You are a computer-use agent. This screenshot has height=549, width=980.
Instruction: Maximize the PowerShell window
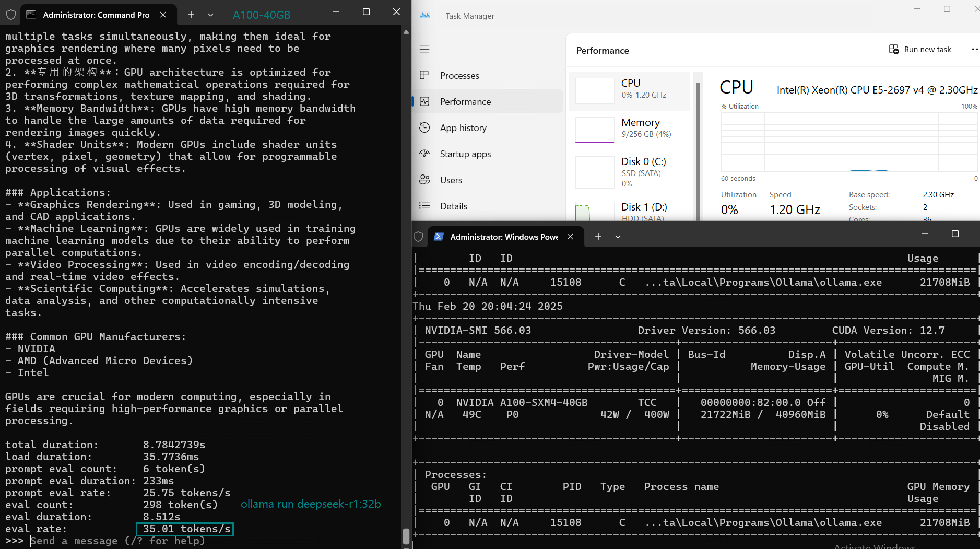click(955, 234)
